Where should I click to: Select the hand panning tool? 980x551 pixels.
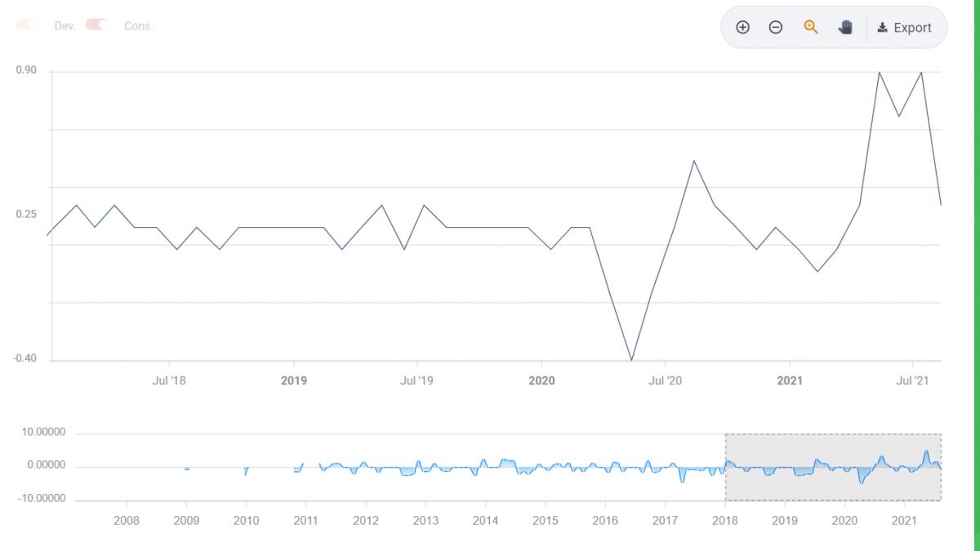[845, 27]
